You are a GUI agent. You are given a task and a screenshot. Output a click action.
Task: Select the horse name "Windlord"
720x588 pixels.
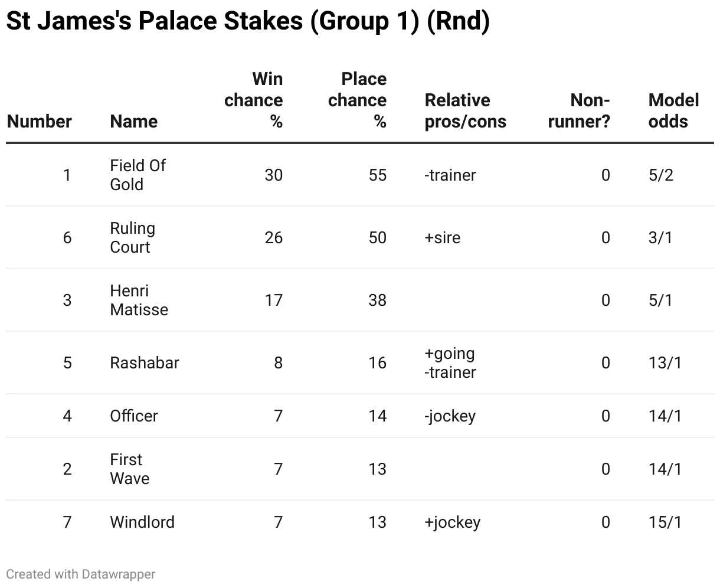click(x=142, y=522)
